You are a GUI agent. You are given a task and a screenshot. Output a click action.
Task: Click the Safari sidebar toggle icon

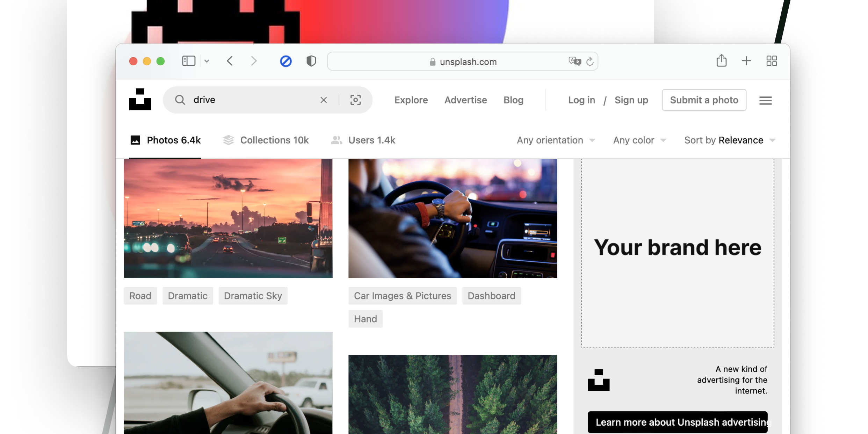(x=189, y=61)
